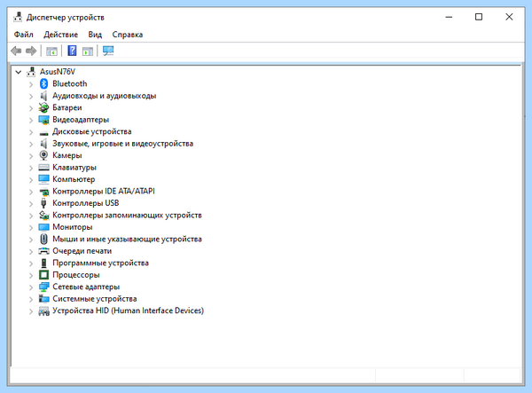
Task: Click the mouse icon beside Мыши
Action: coord(43,239)
